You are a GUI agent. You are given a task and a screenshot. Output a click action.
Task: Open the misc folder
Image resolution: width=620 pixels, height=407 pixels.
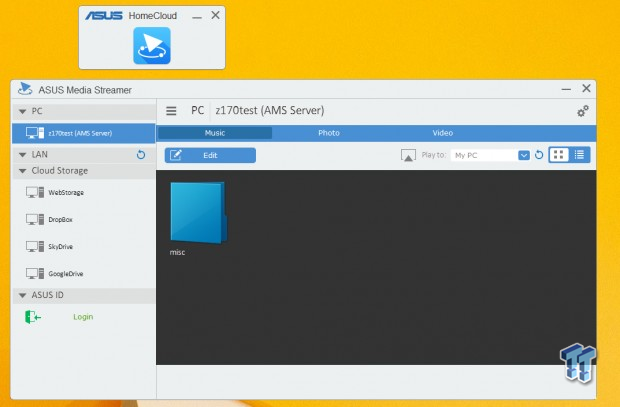(x=198, y=213)
